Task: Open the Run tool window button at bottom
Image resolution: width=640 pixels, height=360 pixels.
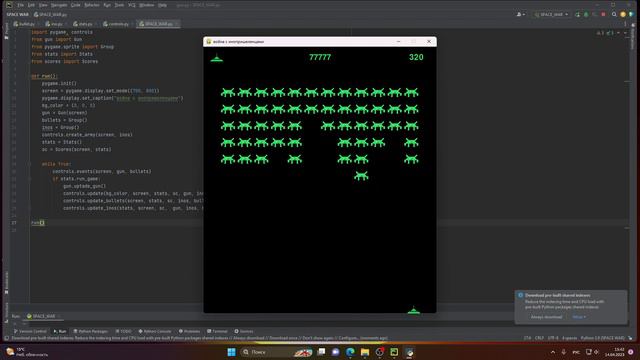Action: [60, 331]
